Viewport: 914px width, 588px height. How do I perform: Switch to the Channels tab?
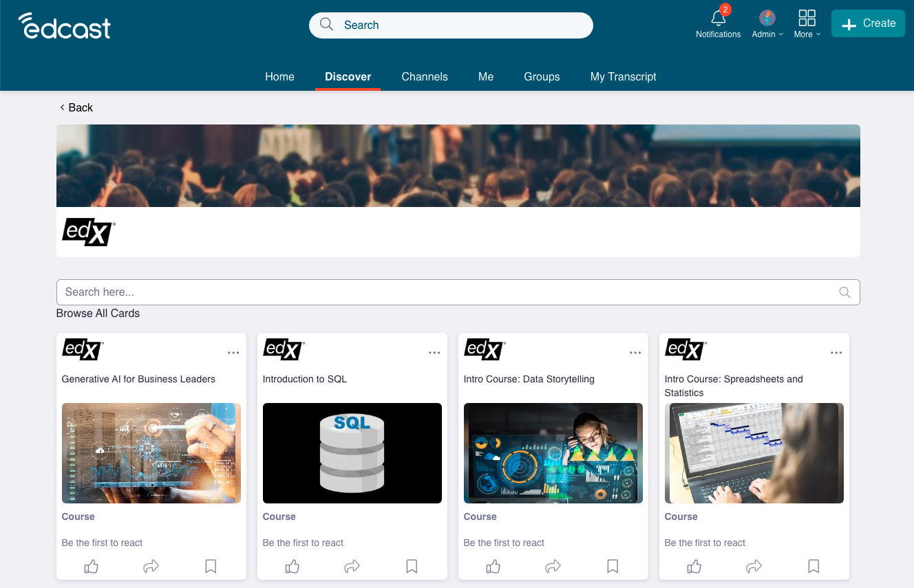(x=425, y=76)
